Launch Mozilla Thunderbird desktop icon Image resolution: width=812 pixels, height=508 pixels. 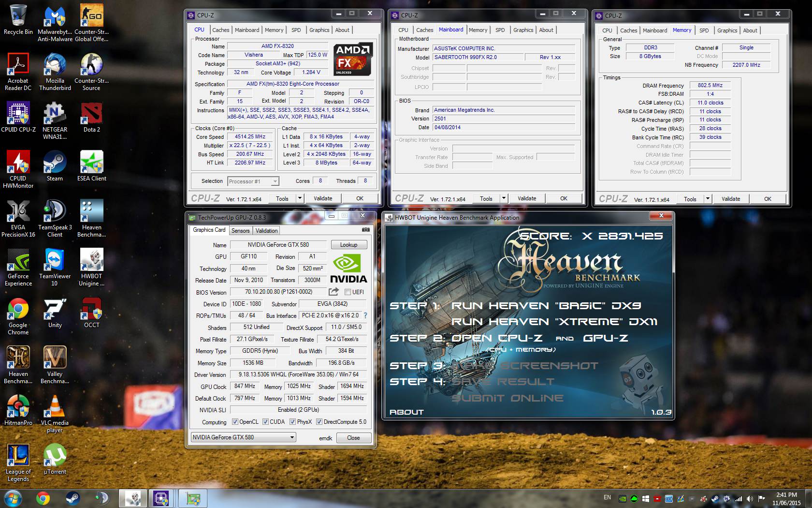tap(55, 73)
